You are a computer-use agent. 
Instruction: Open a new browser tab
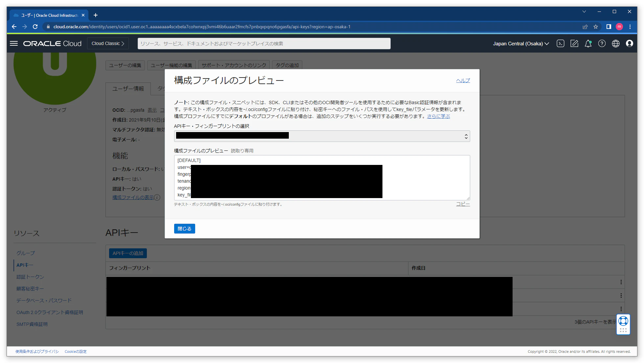click(96, 15)
